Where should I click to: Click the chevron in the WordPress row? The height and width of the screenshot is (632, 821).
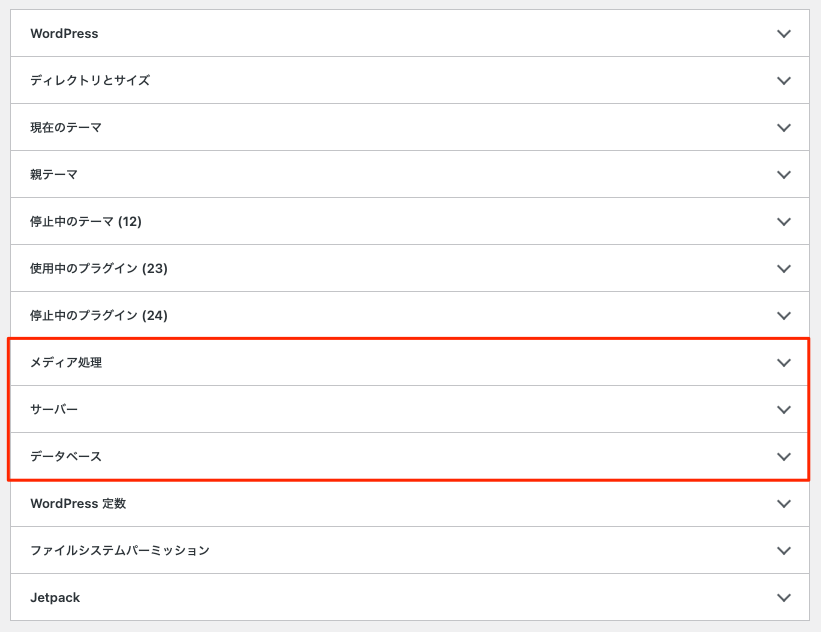(x=784, y=34)
